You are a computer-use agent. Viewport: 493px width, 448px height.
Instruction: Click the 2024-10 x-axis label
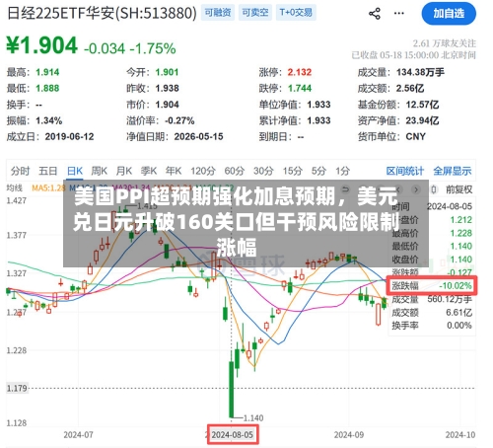tap(460, 435)
